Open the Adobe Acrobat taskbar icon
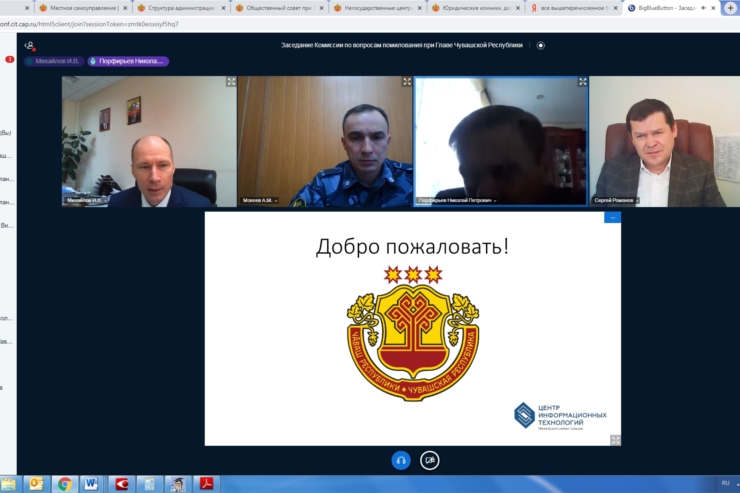This screenshot has height=493, width=740. [206, 484]
